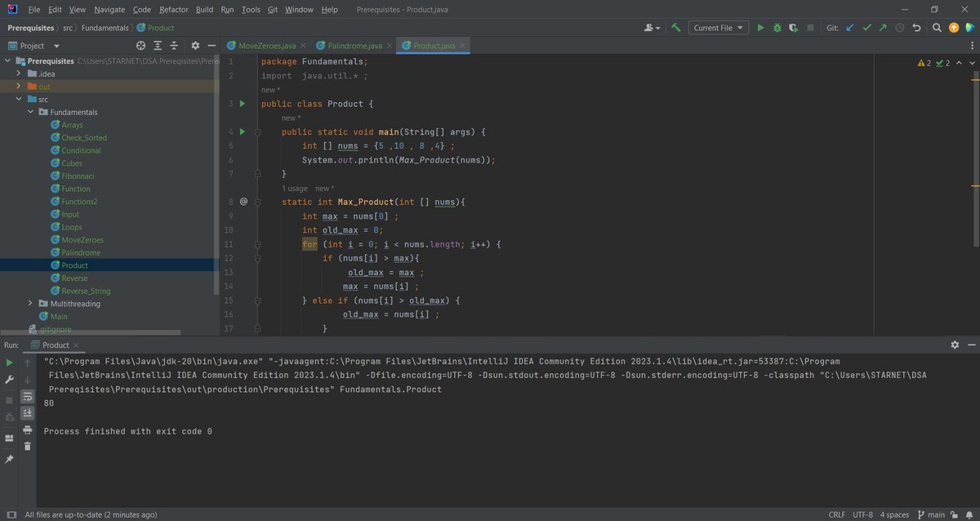Collapse the Fundamentals package
Viewport: 980px width, 521px height.
pyautogui.click(x=31, y=112)
